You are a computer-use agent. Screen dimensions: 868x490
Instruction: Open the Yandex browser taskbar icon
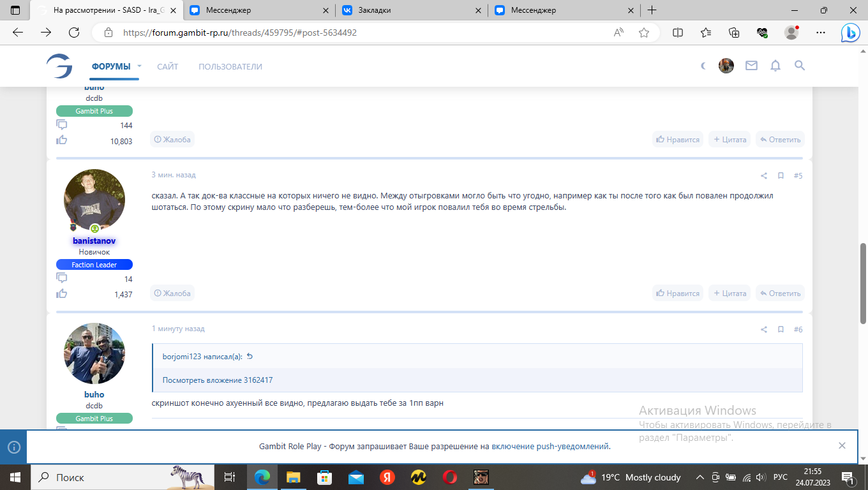387,477
